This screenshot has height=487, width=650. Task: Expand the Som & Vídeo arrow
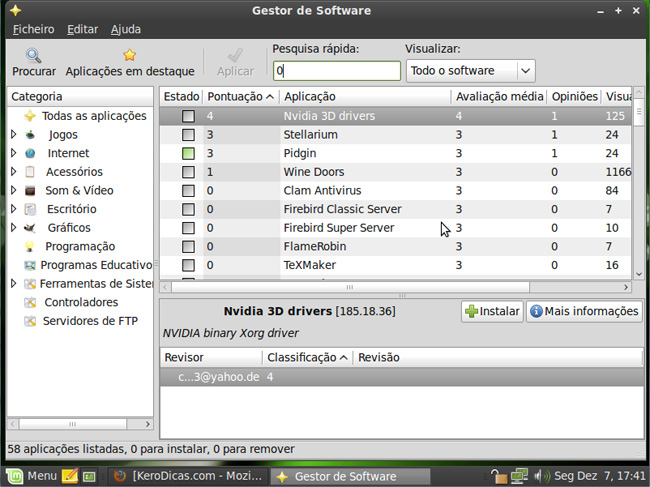tap(13, 190)
